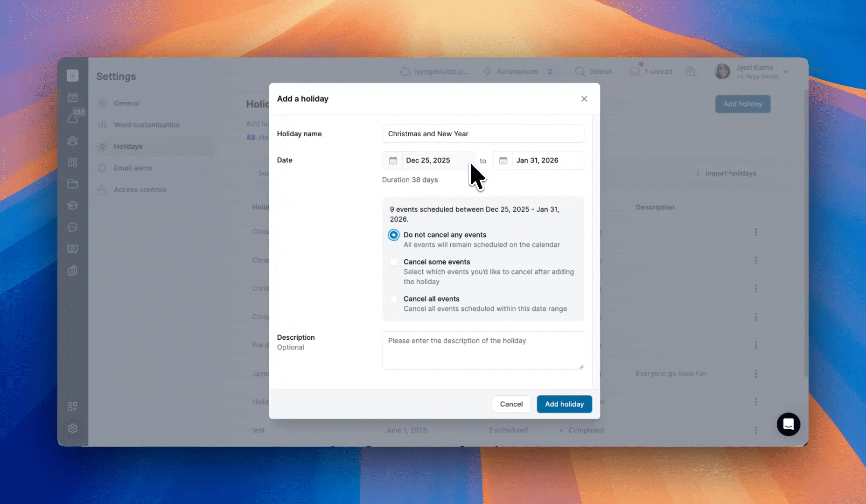866x504 pixels.
Task: Choose the Cancel all events option
Action: click(394, 299)
